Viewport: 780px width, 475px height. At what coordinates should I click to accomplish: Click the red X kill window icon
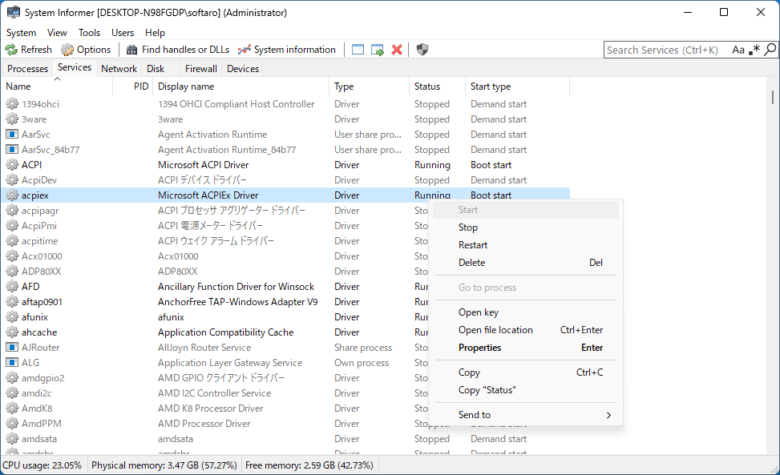(x=397, y=50)
